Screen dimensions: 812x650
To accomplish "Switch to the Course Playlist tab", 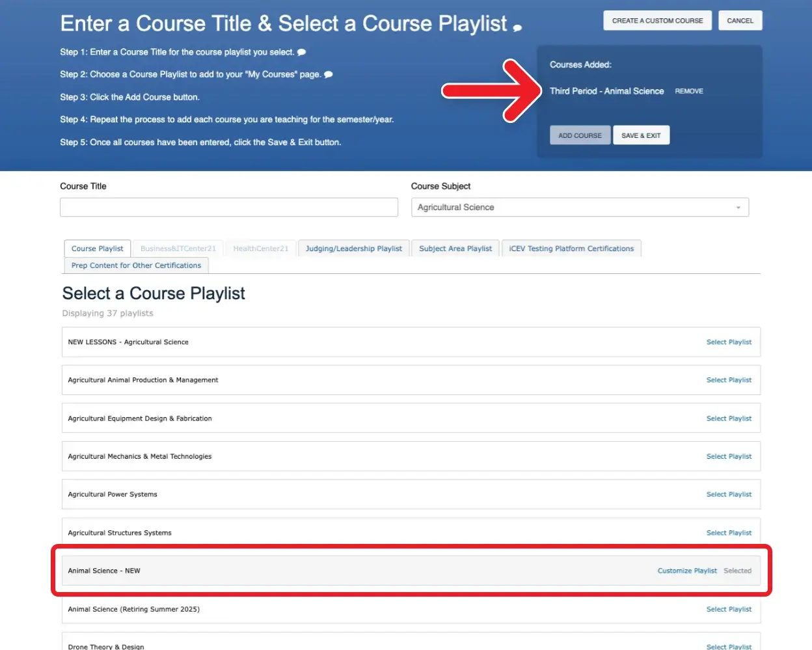I will click(x=97, y=249).
